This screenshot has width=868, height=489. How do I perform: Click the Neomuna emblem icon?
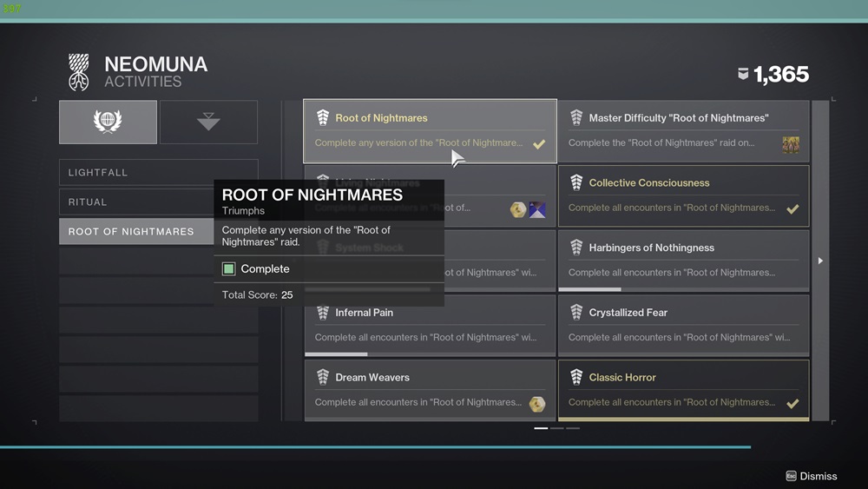79,72
